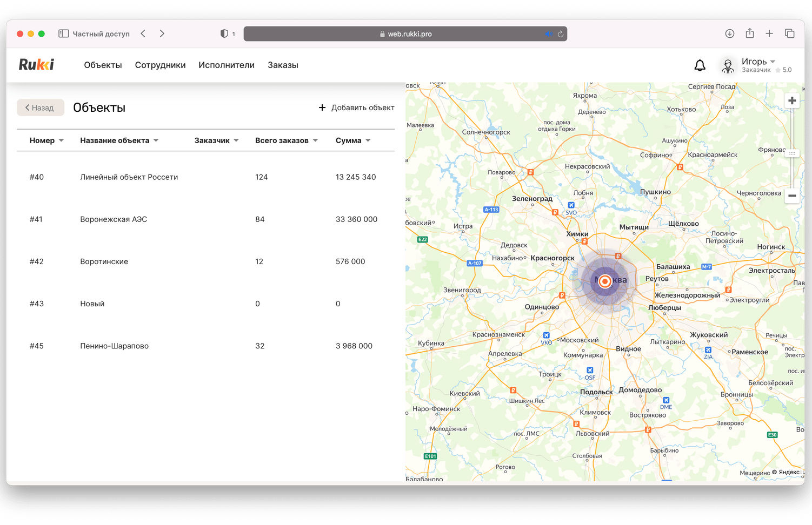Click the Rukki logo
Viewport: 812px width, 525px height.
(x=36, y=65)
